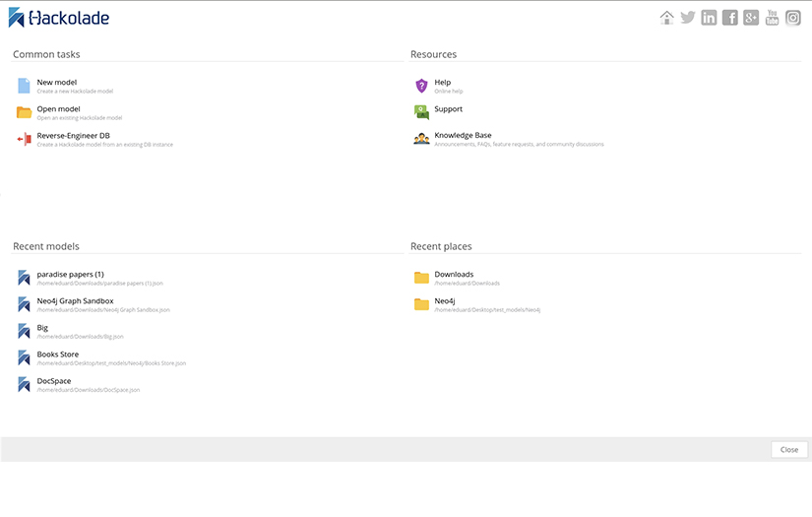
Task: Open the home website icon
Action: pyautogui.click(x=666, y=18)
